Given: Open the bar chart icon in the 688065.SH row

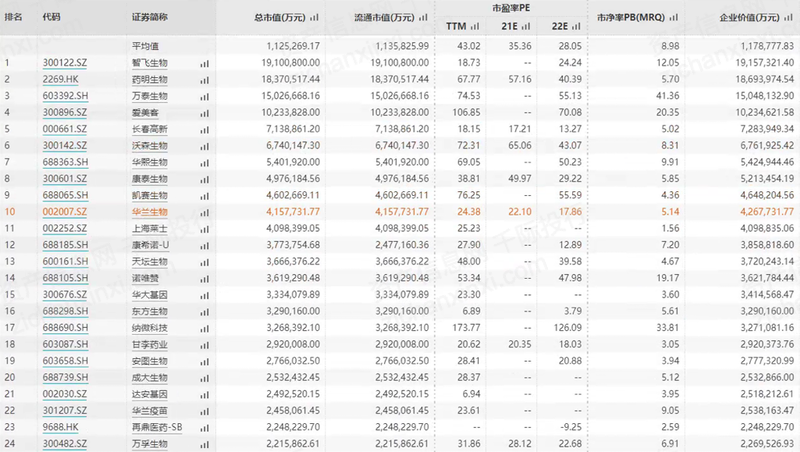Looking at the screenshot, I should tap(205, 196).
